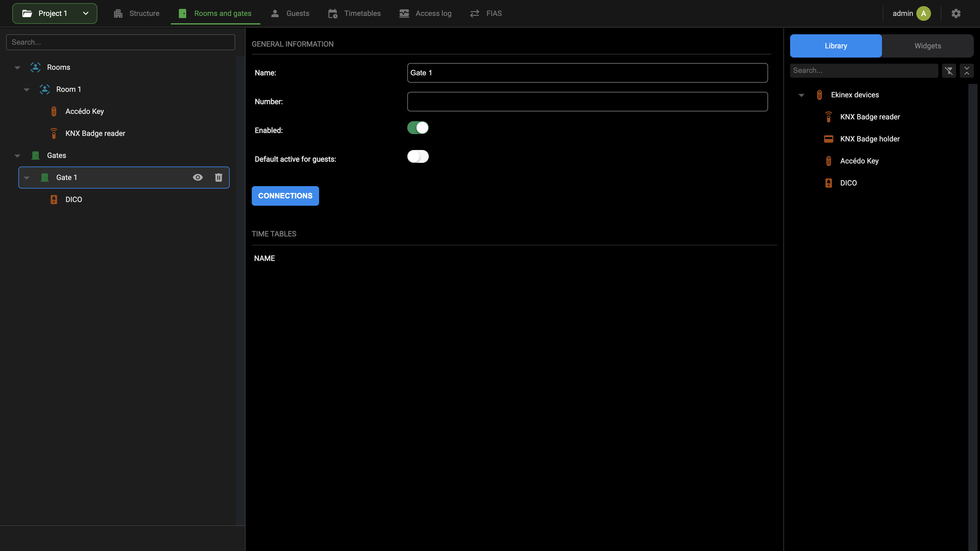Open the FIAS tab
Viewport: 980px width, 551px height.
(x=486, y=13)
